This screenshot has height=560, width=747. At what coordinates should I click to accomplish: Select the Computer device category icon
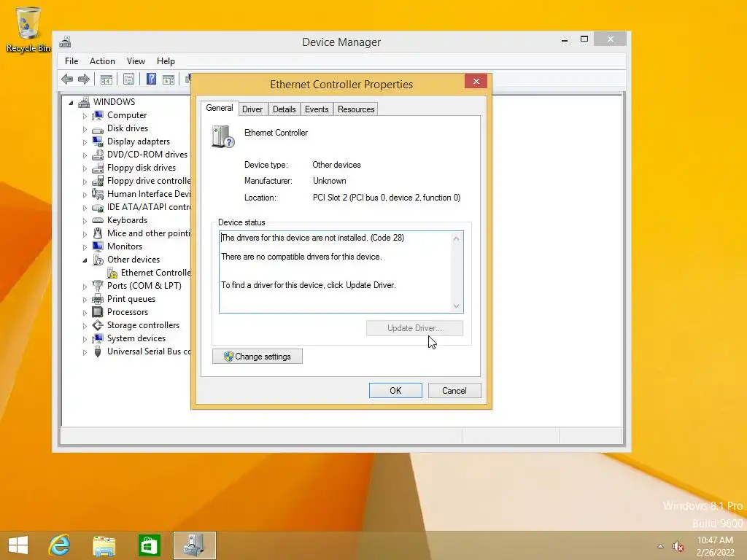tap(98, 115)
